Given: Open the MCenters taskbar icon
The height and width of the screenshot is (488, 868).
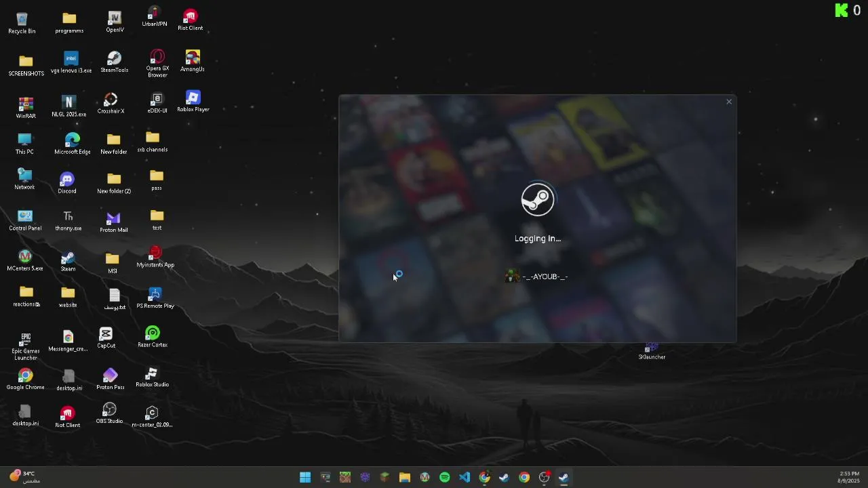Looking at the screenshot, I should tap(425, 477).
